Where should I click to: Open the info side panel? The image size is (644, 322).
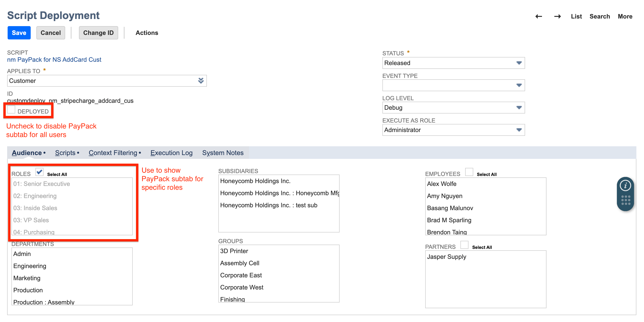[x=625, y=185]
